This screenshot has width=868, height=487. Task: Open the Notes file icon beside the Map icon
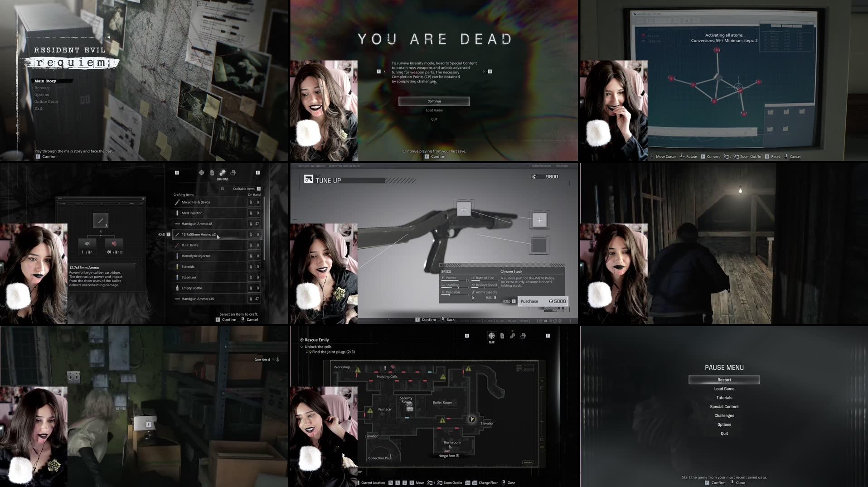click(502, 336)
